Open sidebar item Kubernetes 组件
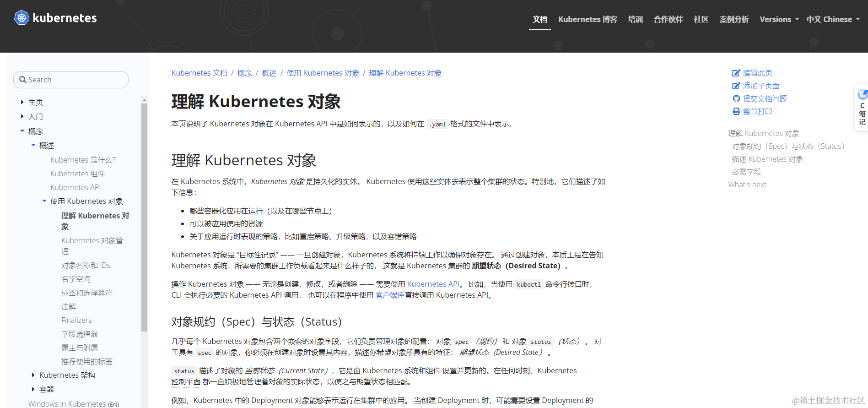The image size is (868, 408). pos(78,174)
